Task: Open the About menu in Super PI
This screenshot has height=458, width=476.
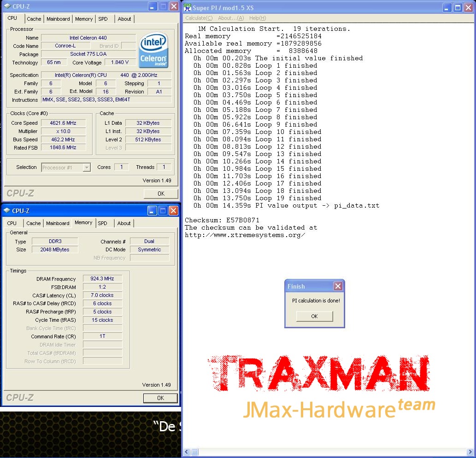Action: (231, 18)
